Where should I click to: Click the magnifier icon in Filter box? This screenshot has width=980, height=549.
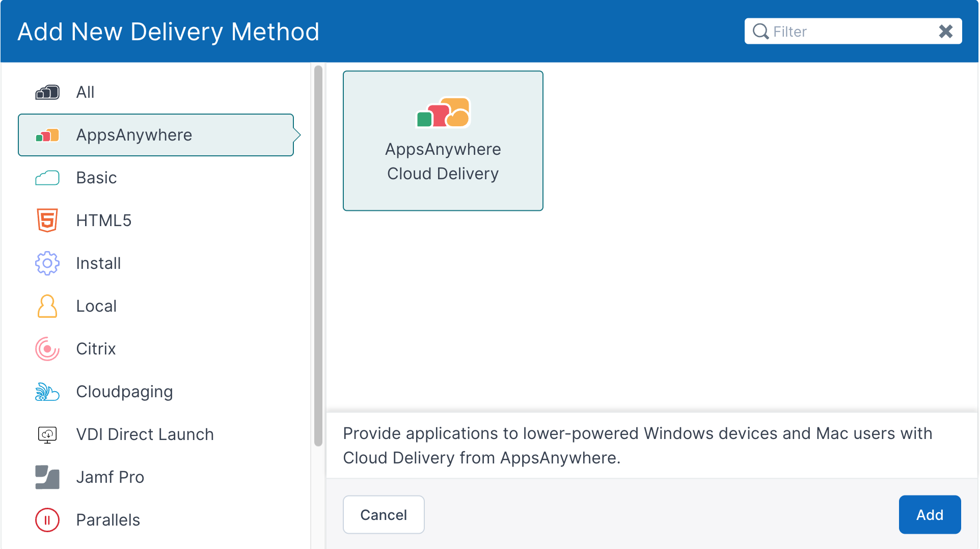(760, 32)
